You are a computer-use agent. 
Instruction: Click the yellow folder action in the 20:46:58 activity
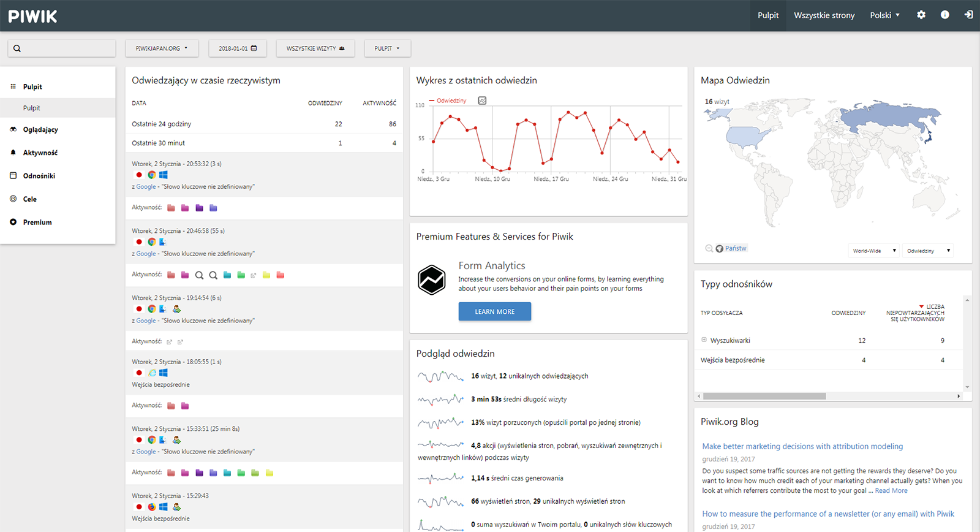tap(266, 275)
